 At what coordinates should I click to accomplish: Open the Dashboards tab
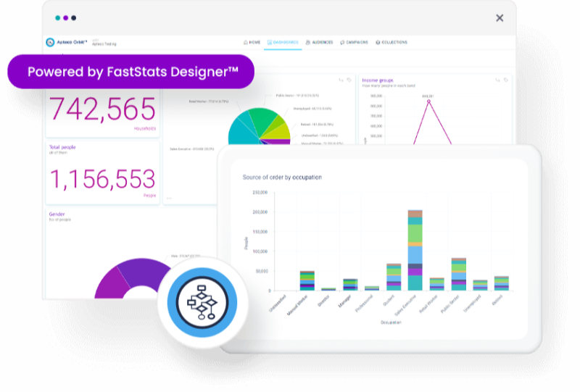[x=283, y=43]
